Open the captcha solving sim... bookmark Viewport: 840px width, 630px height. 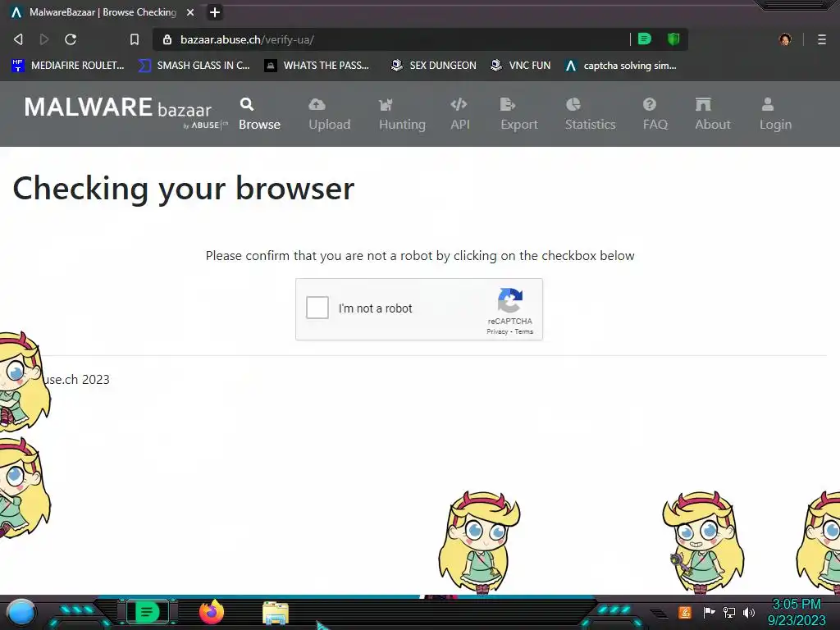point(621,66)
